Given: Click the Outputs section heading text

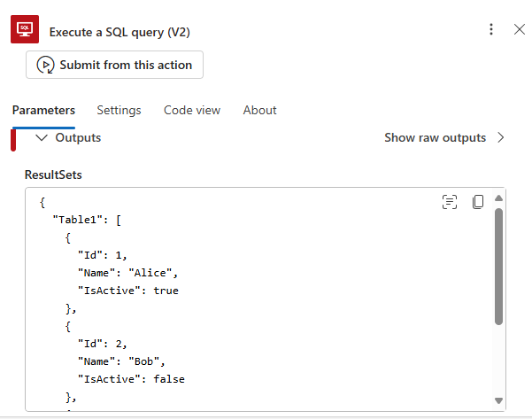Looking at the screenshot, I should coord(78,138).
